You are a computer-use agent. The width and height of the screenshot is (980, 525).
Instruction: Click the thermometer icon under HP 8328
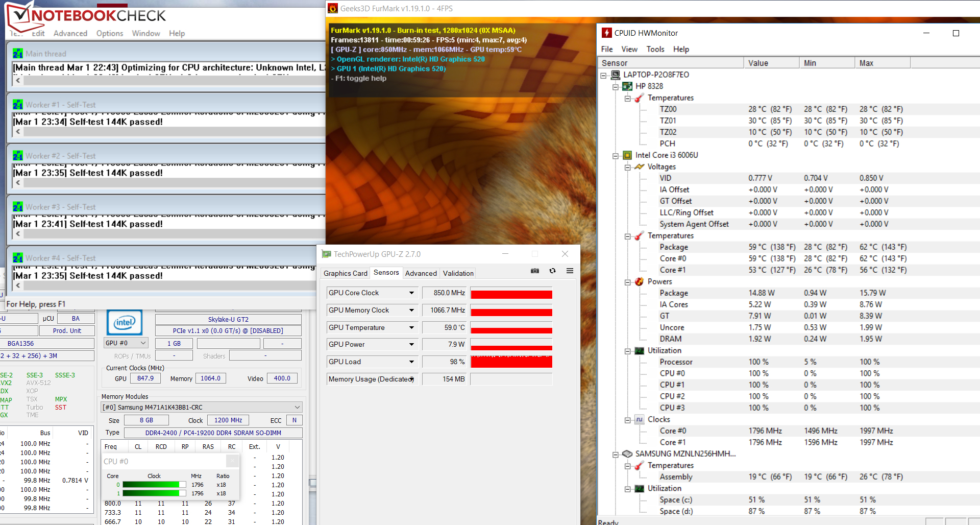coord(639,98)
